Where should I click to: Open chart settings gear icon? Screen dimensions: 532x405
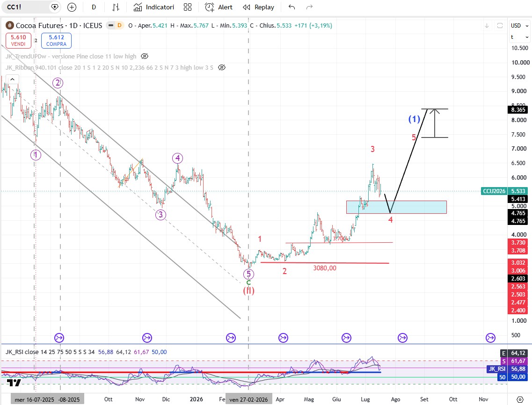[x=520, y=399]
